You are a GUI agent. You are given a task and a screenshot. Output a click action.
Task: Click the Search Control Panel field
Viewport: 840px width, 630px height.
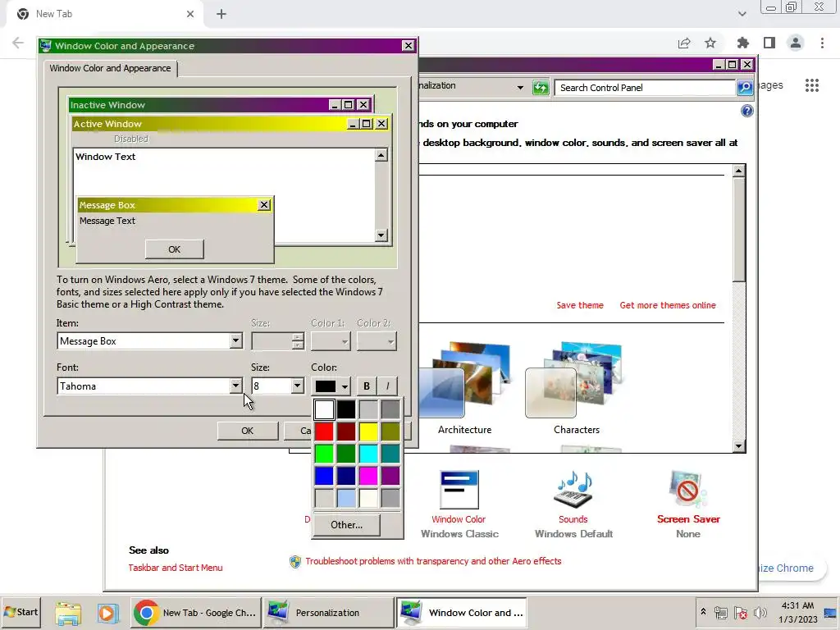645,88
